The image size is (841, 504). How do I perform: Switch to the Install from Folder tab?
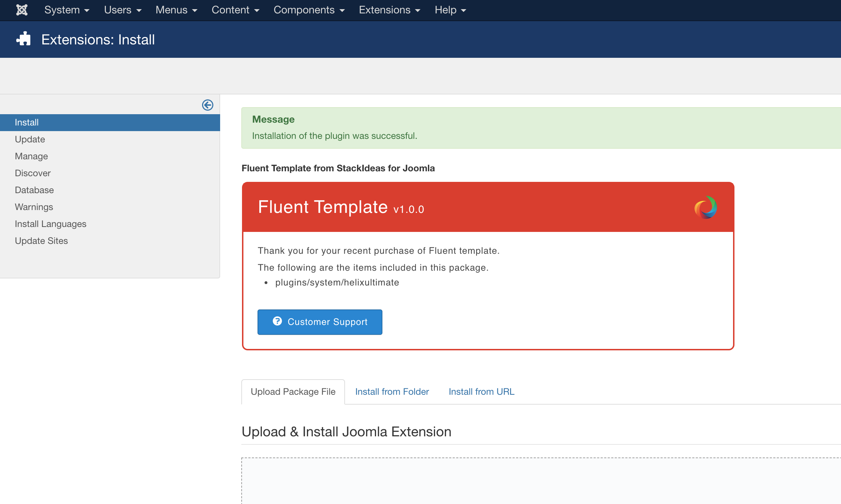click(392, 392)
